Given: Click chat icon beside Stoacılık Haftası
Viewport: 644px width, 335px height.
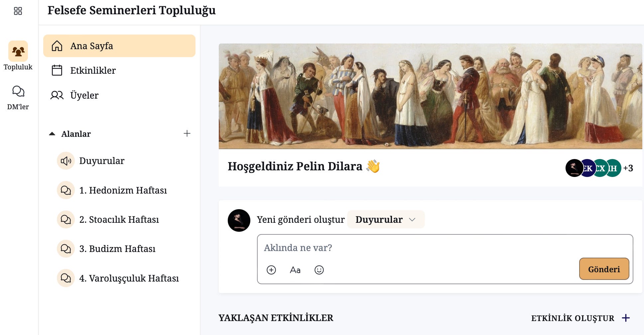Looking at the screenshot, I should tap(65, 219).
